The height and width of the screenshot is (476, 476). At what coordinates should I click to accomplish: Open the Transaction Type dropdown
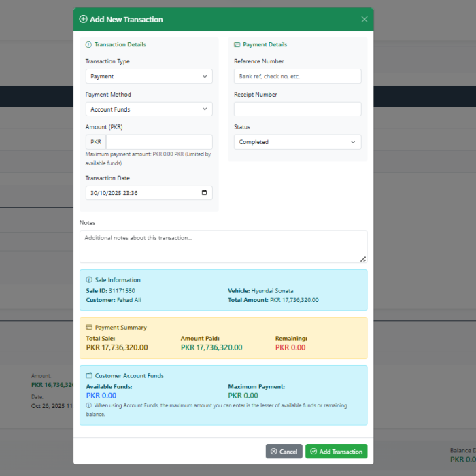click(x=149, y=77)
